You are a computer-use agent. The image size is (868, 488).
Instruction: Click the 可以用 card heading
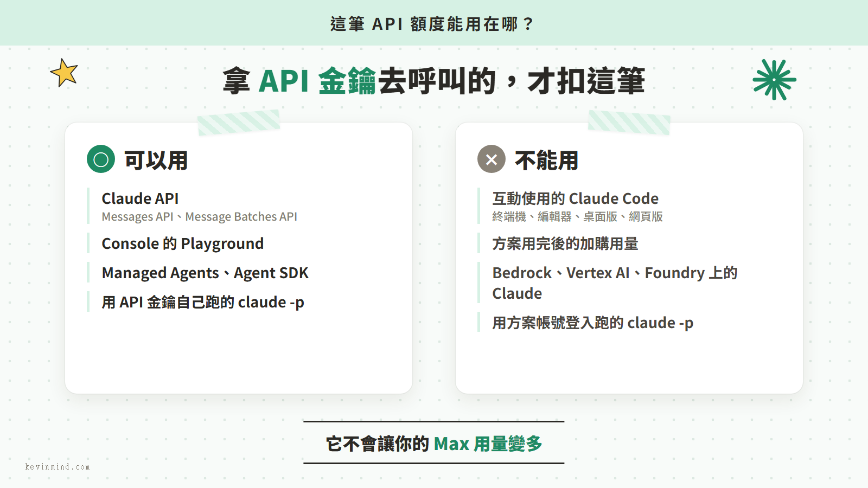tap(156, 160)
